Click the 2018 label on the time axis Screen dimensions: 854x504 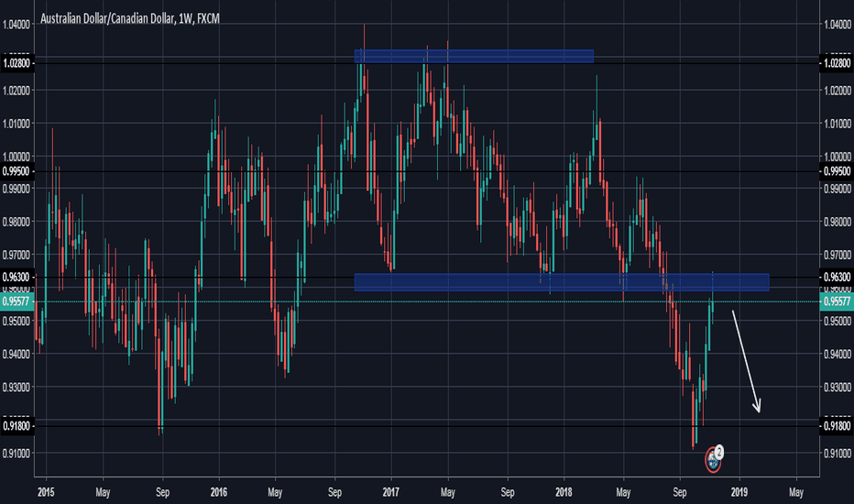click(x=564, y=492)
